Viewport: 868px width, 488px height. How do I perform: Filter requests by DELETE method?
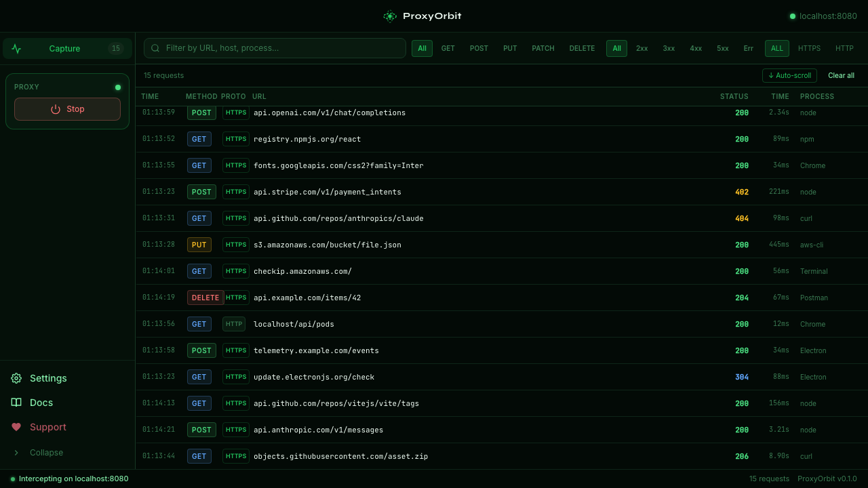pos(582,48)
